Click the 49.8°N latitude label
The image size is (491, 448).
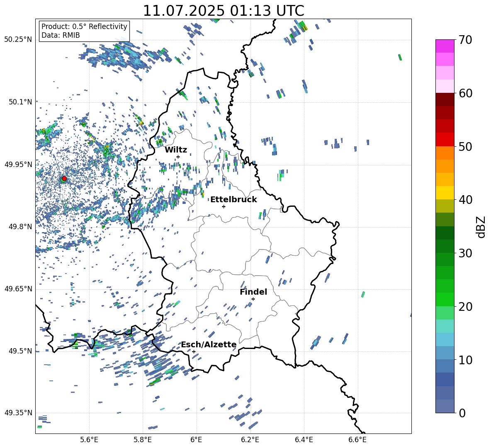pyautogui.click(x=21, y=227)
